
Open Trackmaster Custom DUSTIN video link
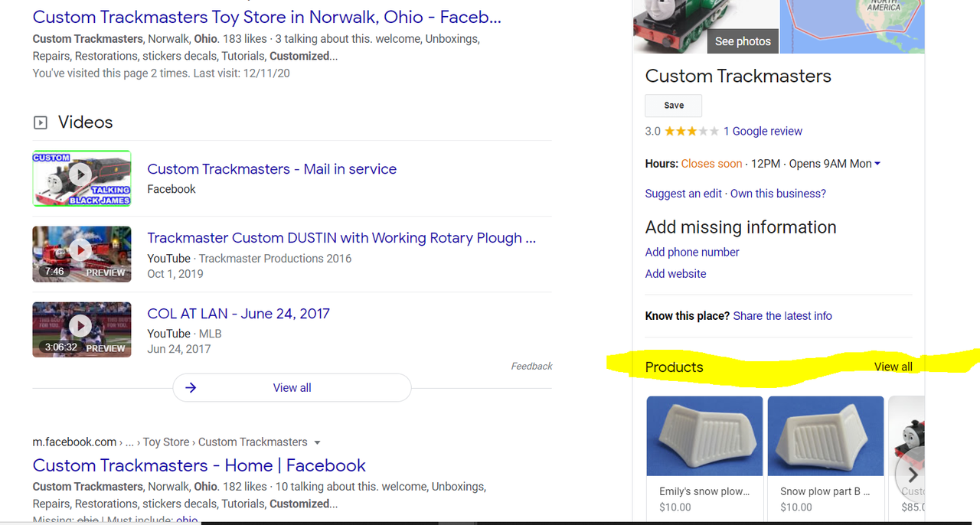pos(341,238)
